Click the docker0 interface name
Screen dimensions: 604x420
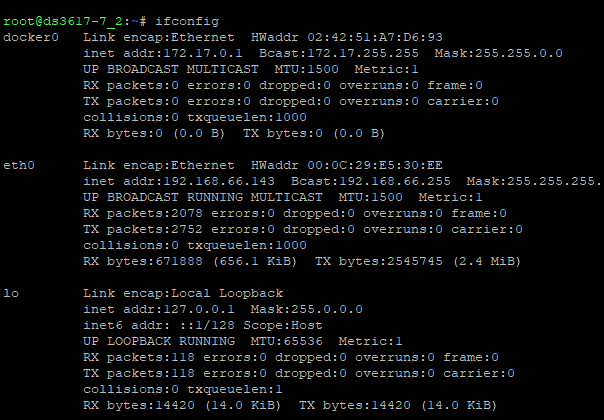click(31, 37)
